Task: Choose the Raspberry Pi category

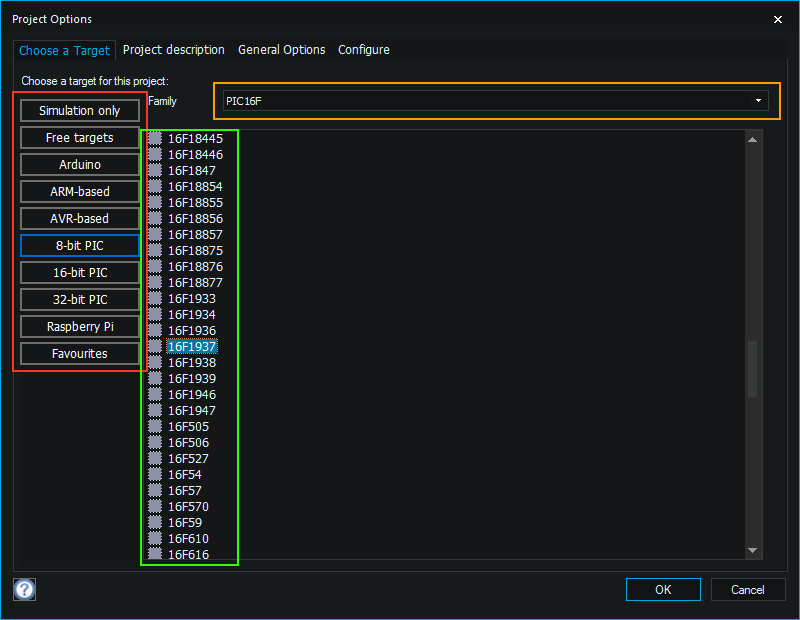Action: tap(80, 327)
